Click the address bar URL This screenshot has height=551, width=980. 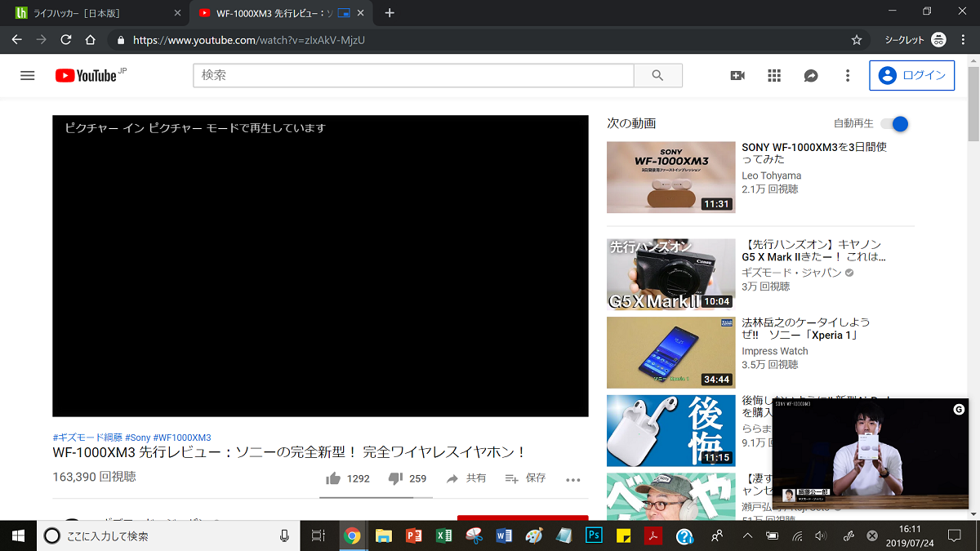coord(248,39)
